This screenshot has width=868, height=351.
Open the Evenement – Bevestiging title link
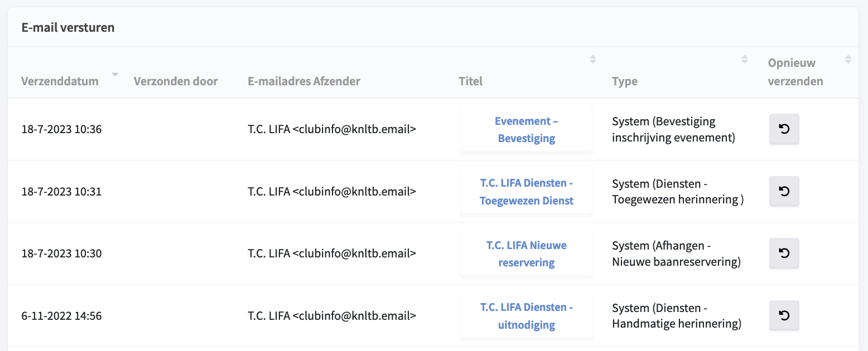tap(526, 129)
